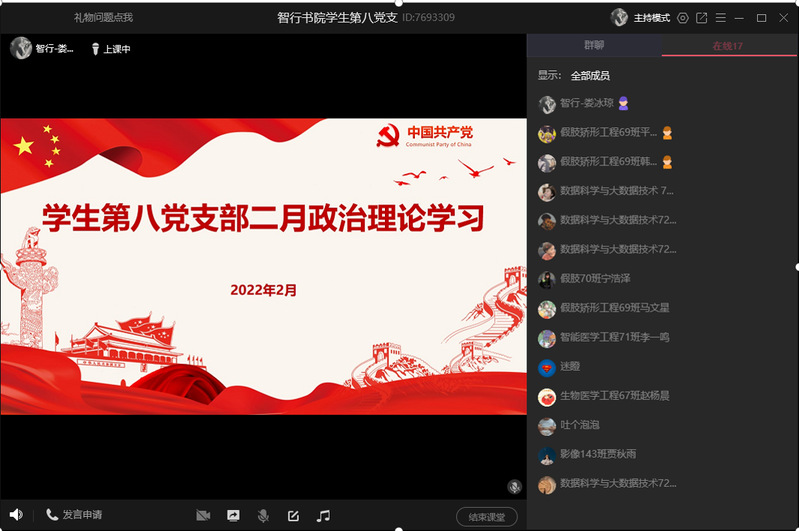Click the 上课中 microphone status icon
799x531 pixels.
click(x=97, y=49)
